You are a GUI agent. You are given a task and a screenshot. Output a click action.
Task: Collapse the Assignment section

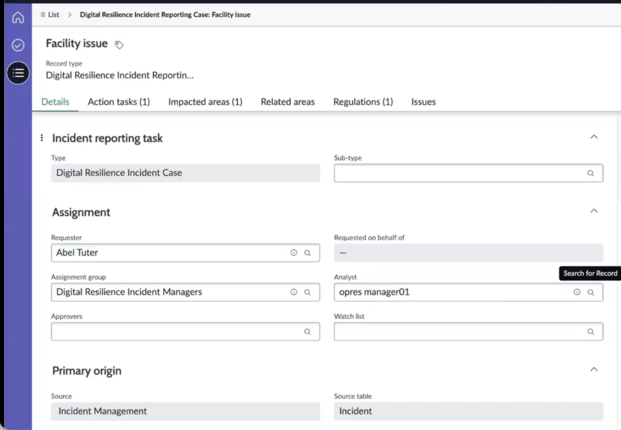pyautogui.click(x=594, y=211)
